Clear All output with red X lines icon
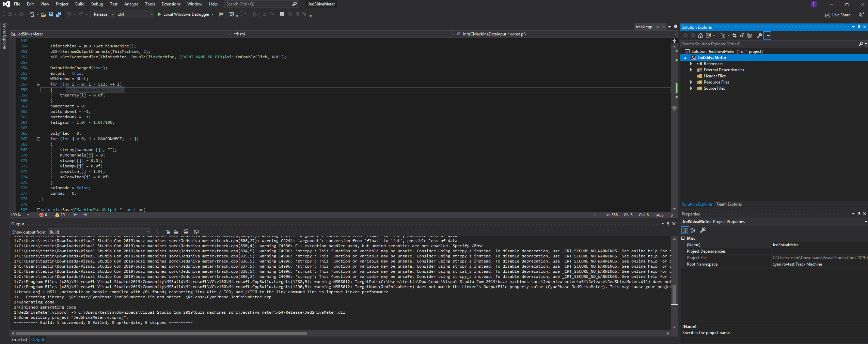868x344 pixels. pyautogui.click(x=186, y=232)
